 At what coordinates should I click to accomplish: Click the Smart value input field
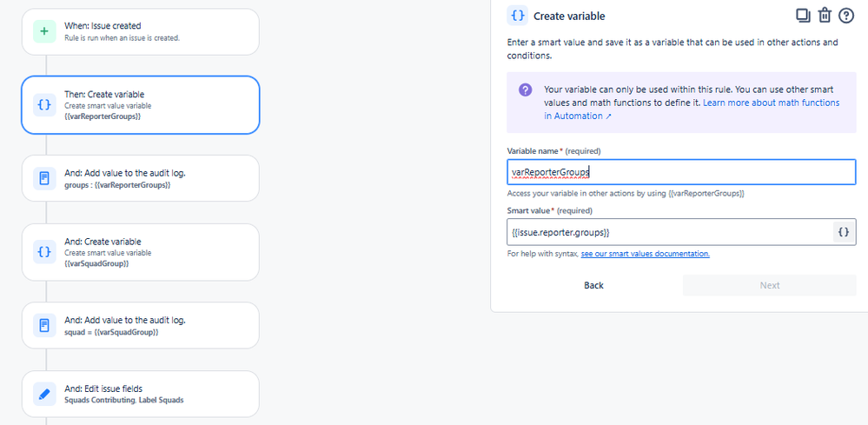point(669,232)
